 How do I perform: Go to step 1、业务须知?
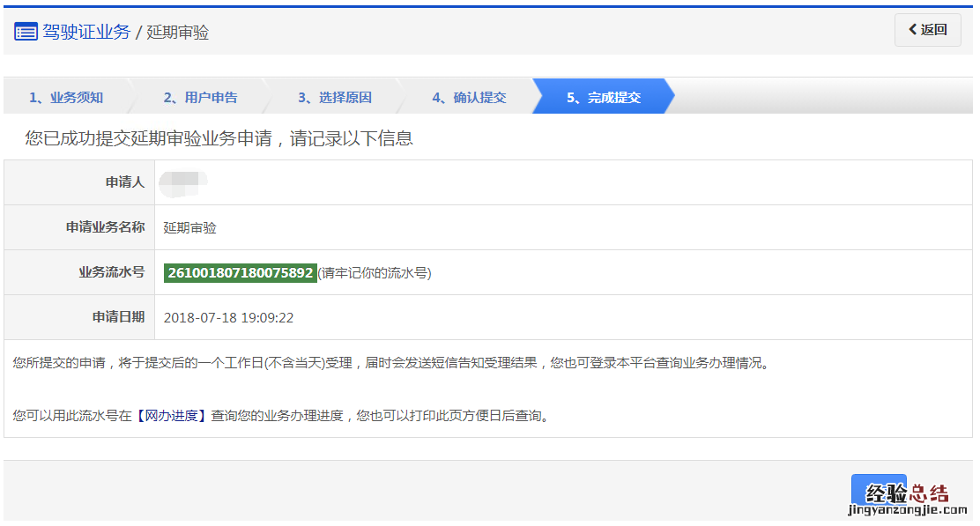[65, 97]
